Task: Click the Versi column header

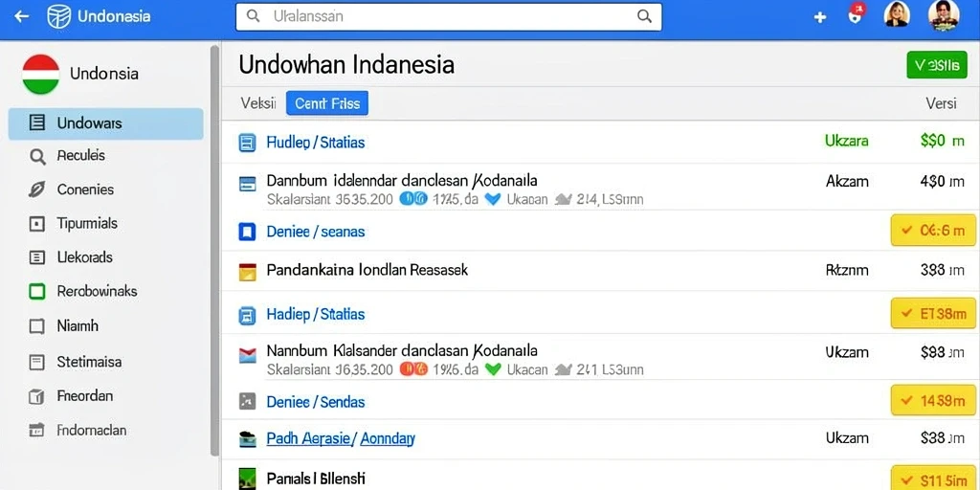Action: [x=942, y=103]
